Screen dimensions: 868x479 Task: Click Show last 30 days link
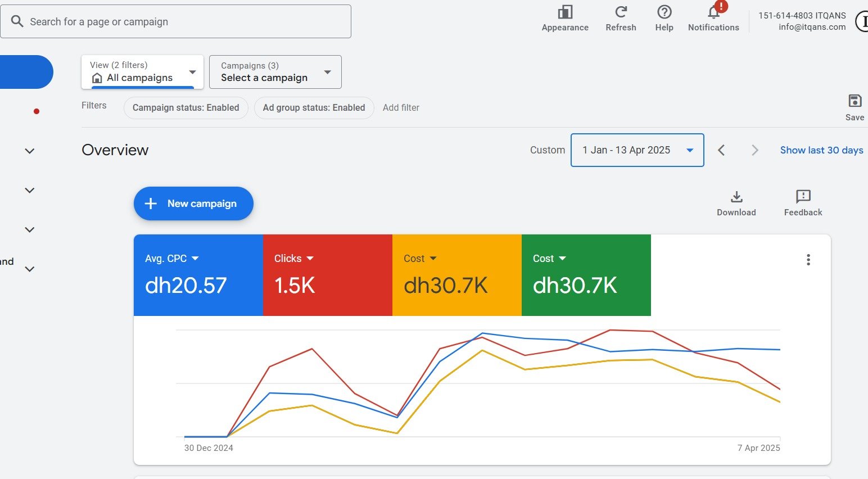pyautogui.click(x=821, y=150)
